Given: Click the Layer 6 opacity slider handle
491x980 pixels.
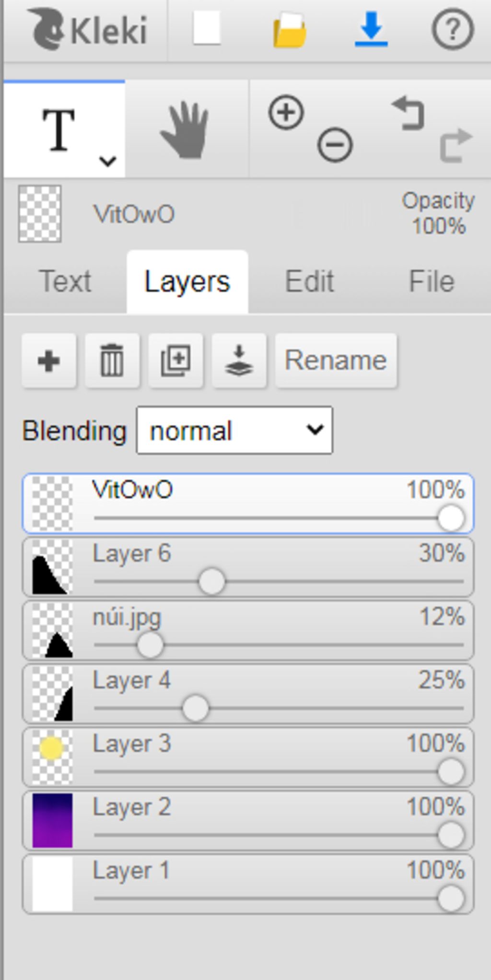Looking at the screenshot, I should pyautogui.click(x=211, y=582).
